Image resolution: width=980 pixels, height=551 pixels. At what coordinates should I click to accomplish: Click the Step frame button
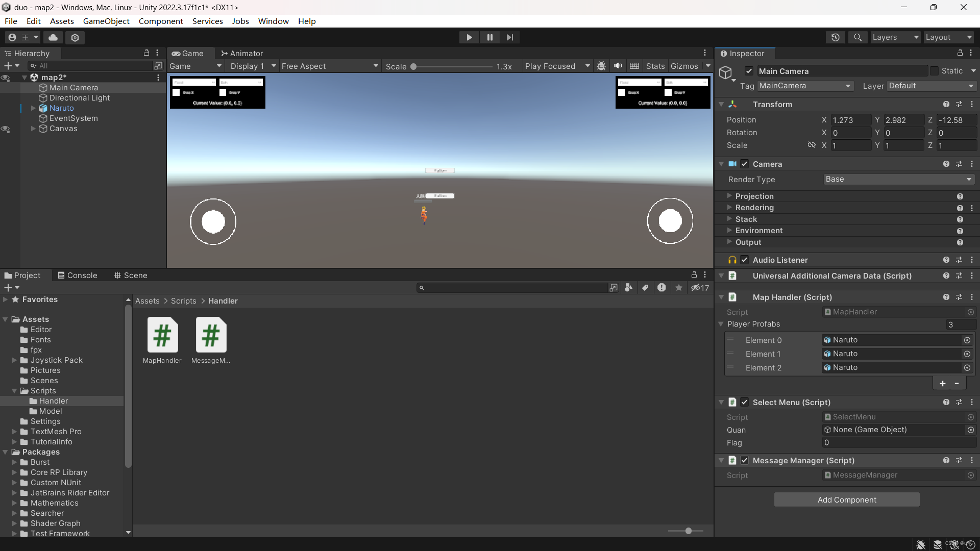(510, 37)
